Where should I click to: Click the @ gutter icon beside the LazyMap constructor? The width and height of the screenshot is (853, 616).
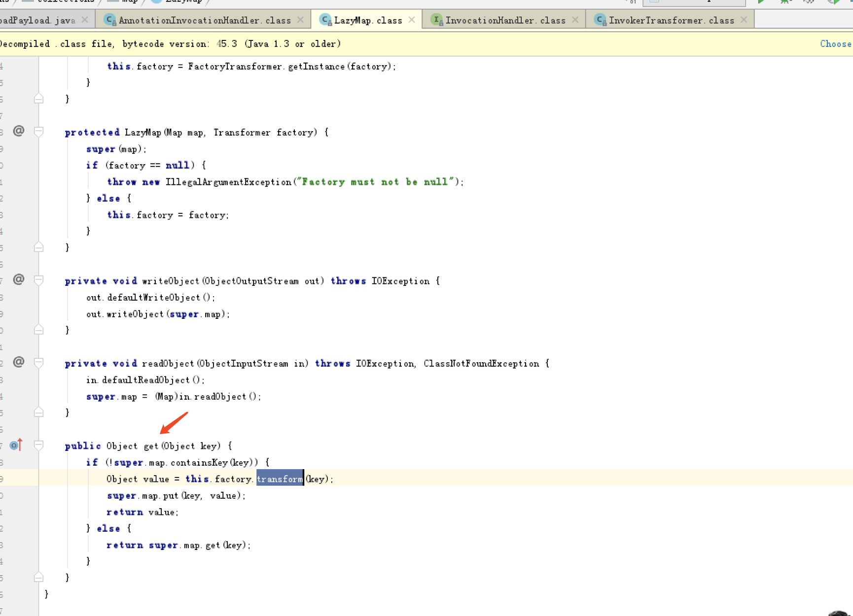[19, 131]
